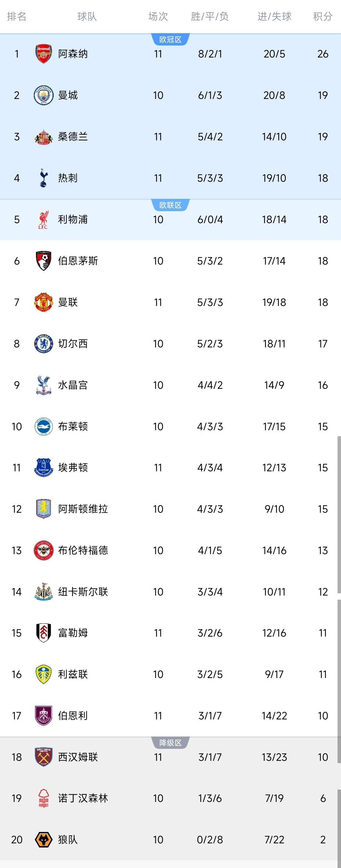Select the 排名 column header
341x868 pixels.
(16, 16)
